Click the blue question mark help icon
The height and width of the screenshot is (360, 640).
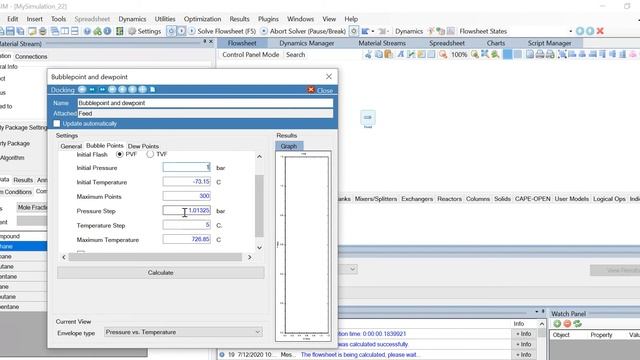point(87,31)
